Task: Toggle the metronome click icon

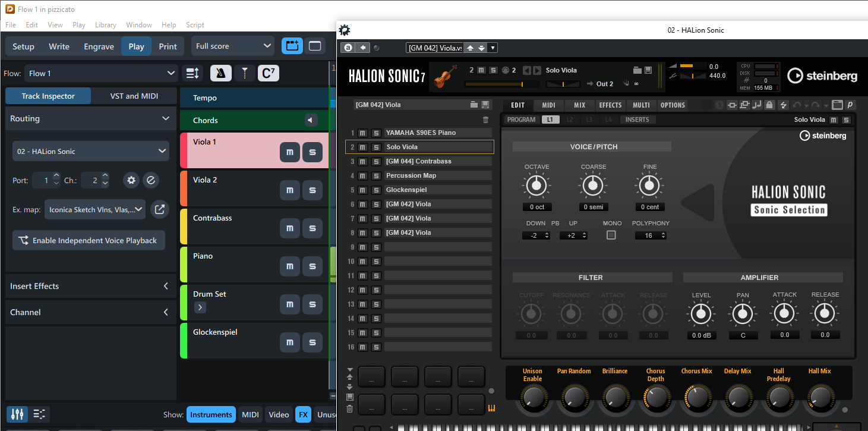Action: [x=221, y=73]
